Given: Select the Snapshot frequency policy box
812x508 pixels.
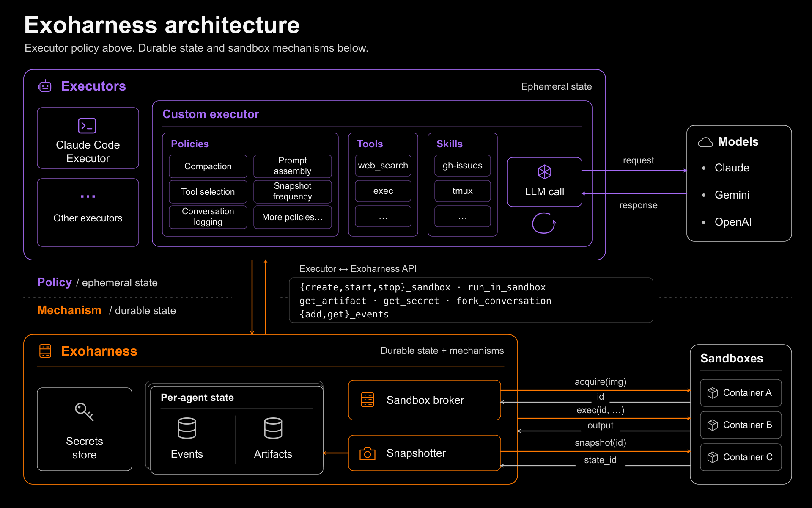Looking at the screenshot, I should pyautogui.click(x=293, y=192).
